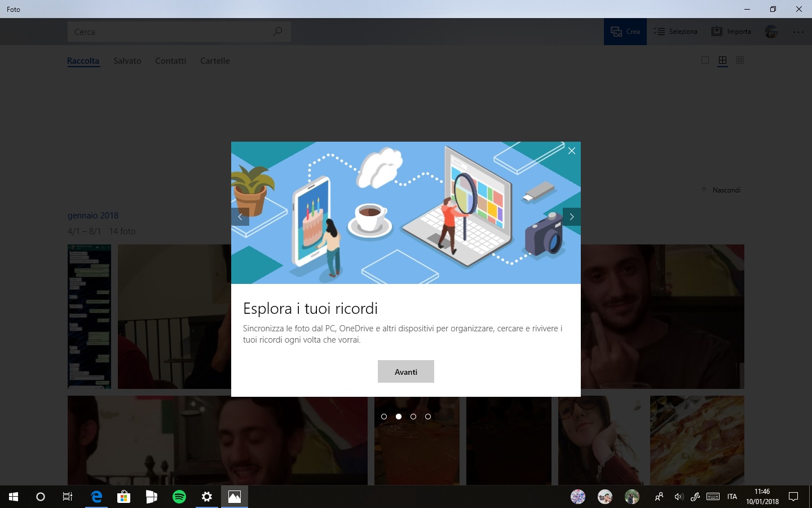Open the Windows Start menu
Image resolution: width=812 pixels, height=508 pixels.
[x=14, y=497]
